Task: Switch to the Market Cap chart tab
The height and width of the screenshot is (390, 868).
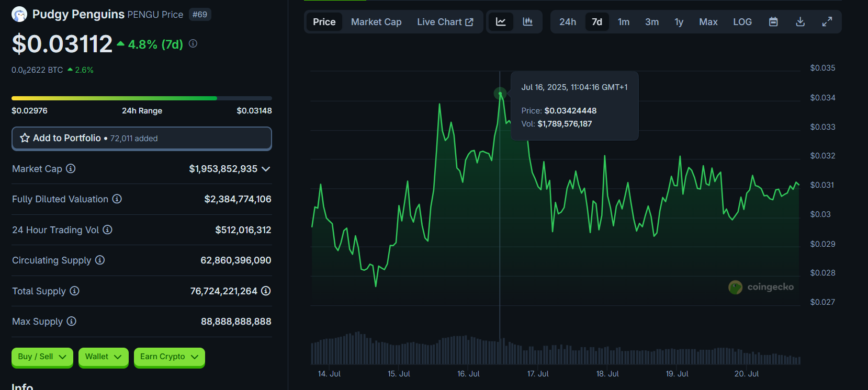Action: 376,22
